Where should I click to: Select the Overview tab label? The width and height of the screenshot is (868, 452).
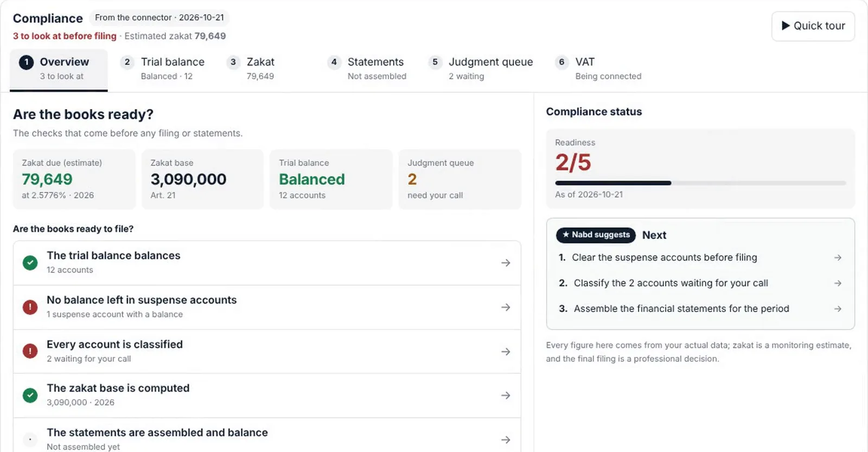pos(64,62)
